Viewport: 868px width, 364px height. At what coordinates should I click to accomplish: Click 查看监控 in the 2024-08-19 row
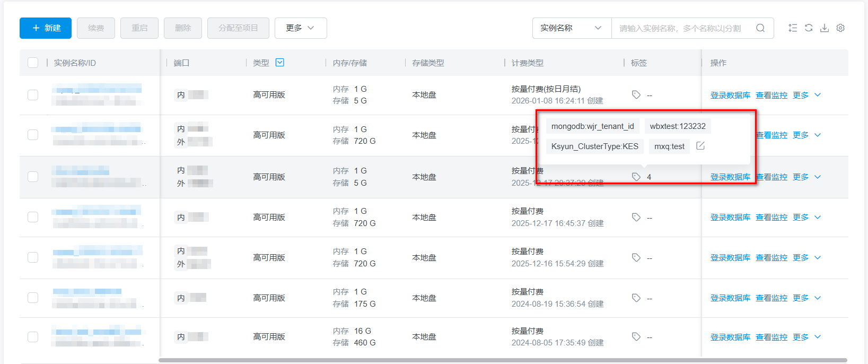[x=771, y=298]
